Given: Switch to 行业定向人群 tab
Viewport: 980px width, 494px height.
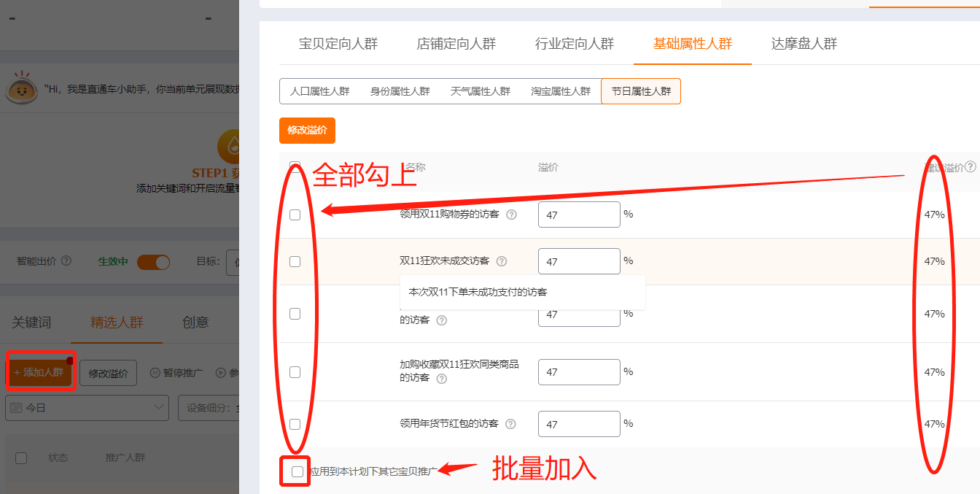Looking at the screenshot, I should click(575, 44).
